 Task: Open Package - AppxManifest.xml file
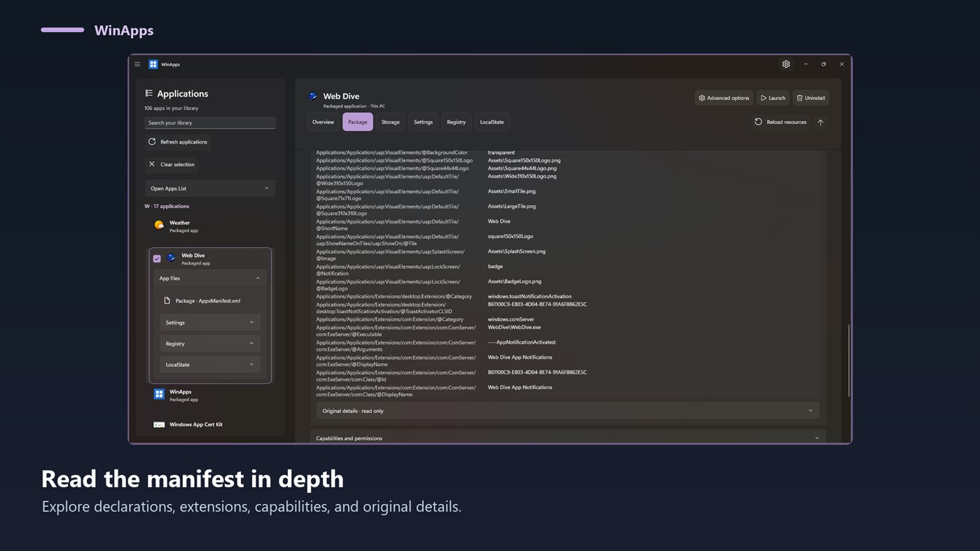point(210,300)
